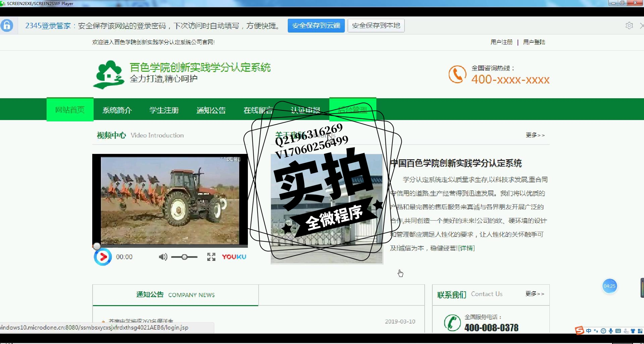This screenshot has height=344, width=644.
Task: Open the 系统简介 menu item
Action: click(x=117, y=110)
